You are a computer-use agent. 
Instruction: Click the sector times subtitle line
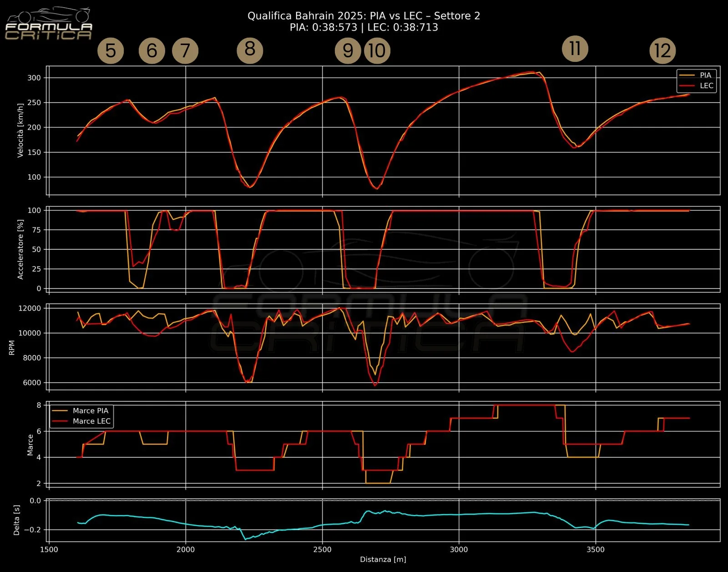coord(364,27)
